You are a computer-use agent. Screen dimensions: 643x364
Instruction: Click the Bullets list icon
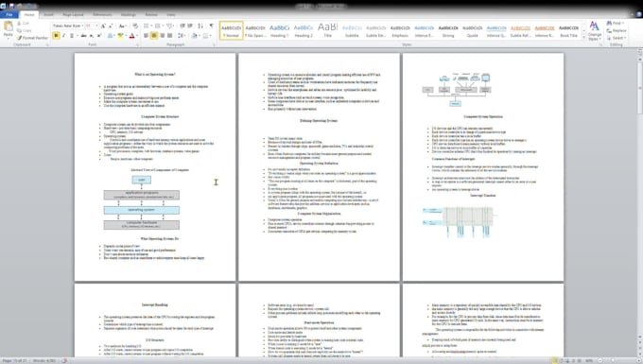click(x=147, y=26)
